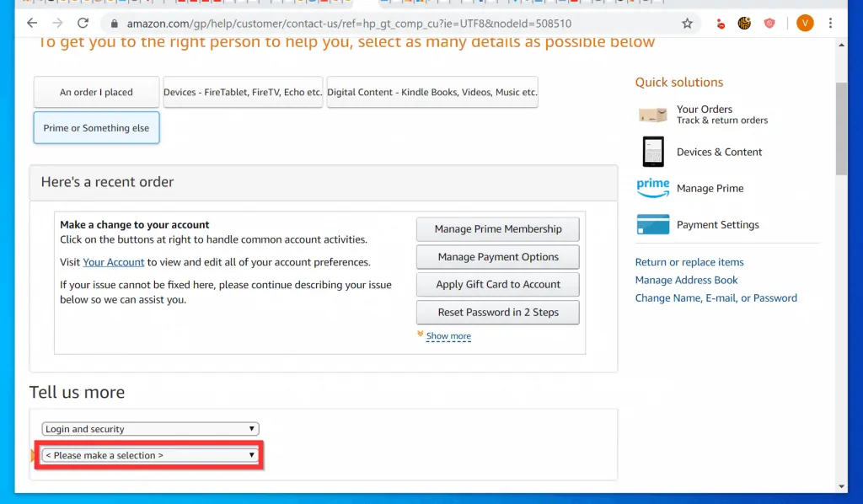
Task: Click the Your Orders package icon
Action: pyautogui.click(x=652, y=115)
